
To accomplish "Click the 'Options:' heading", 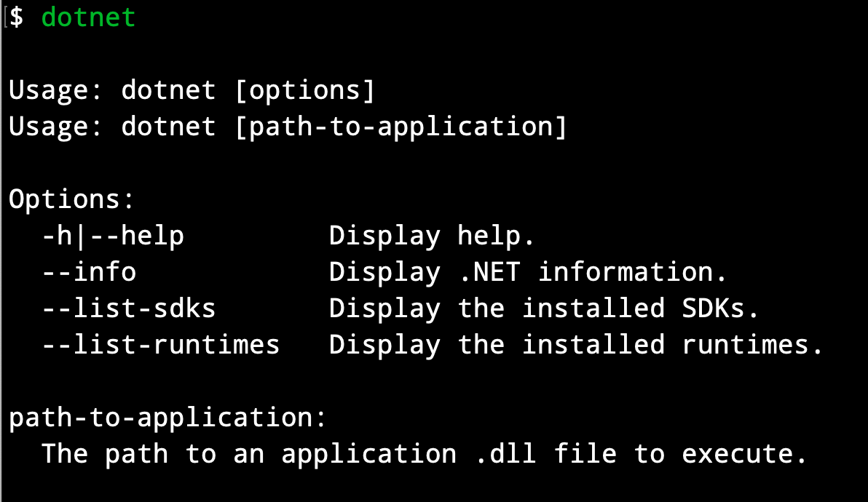I will (x=71, y=199).
